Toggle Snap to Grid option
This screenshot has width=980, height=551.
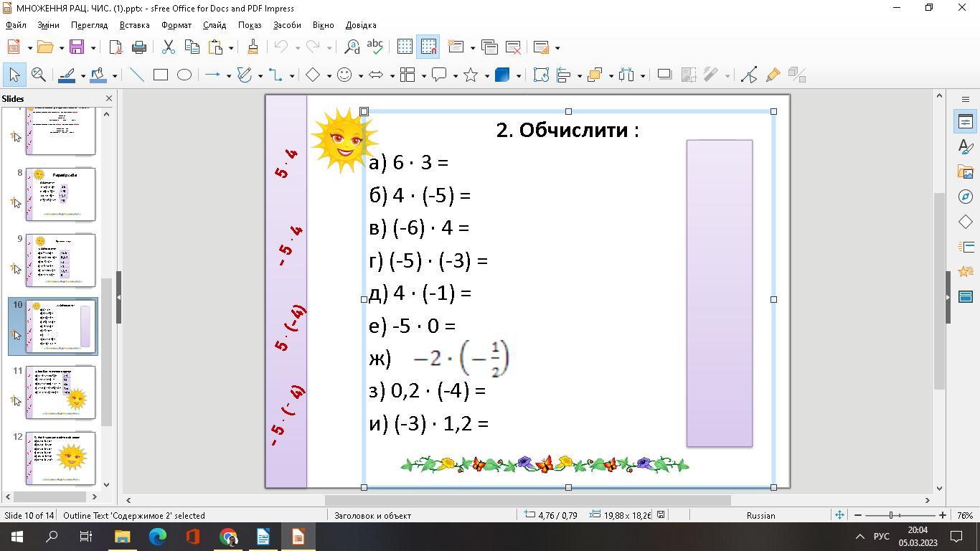click(x=429, y=47)
